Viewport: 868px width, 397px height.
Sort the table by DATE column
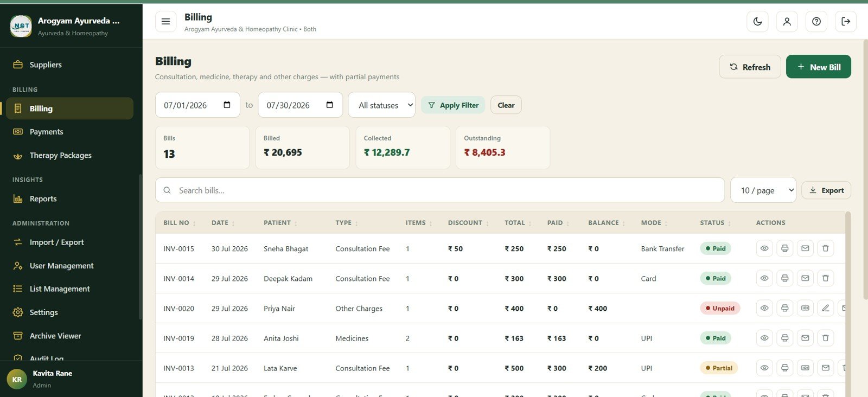coord(223,223)
